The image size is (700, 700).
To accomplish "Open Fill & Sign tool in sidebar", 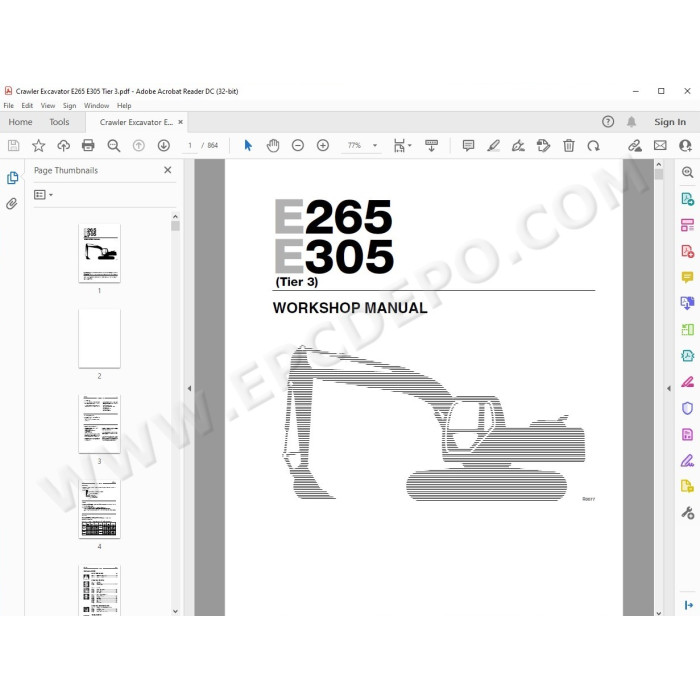I will coord(688,460).
